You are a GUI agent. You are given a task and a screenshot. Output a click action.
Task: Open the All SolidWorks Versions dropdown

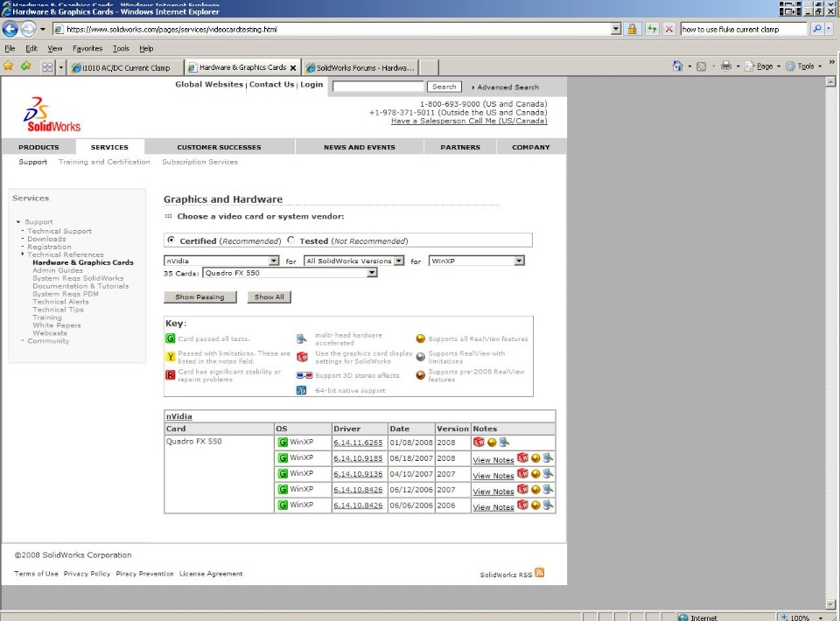354,261
